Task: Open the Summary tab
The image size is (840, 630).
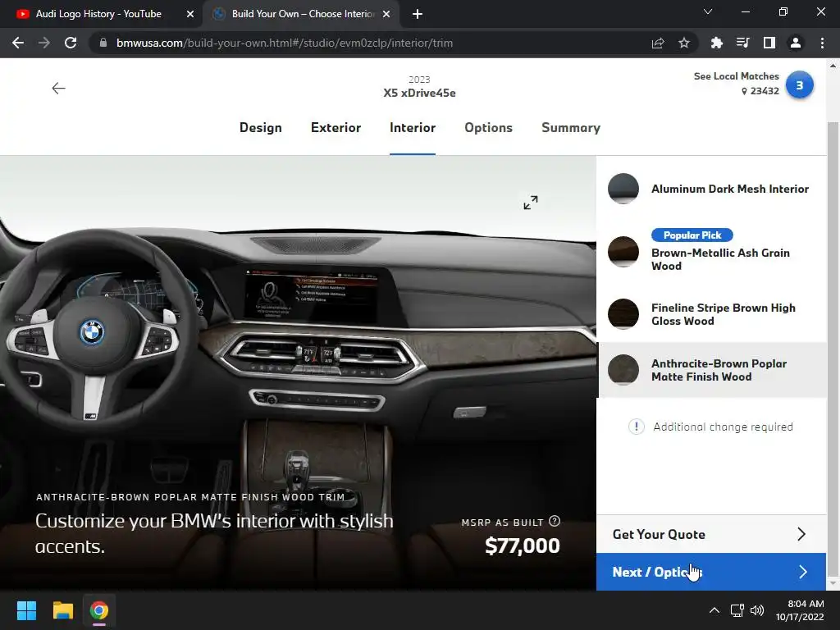Action: (571, 127)
